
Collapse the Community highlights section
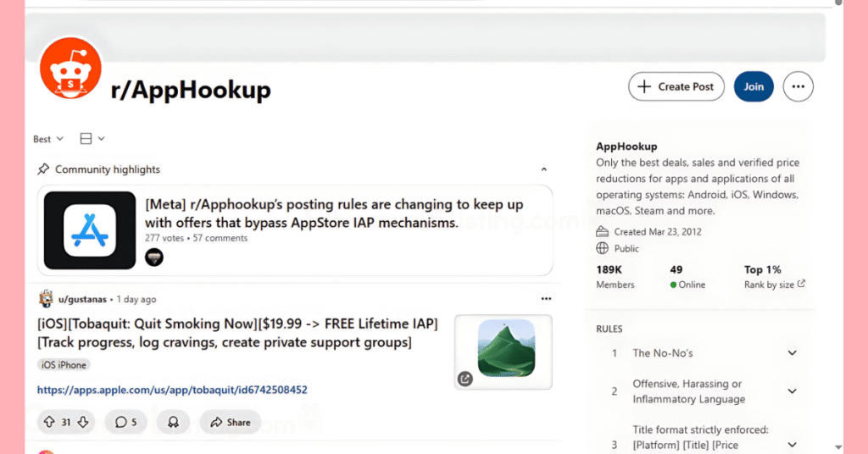(543, 169)
